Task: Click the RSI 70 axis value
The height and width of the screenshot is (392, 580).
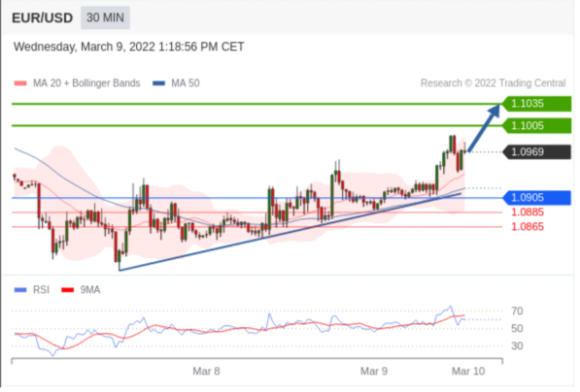Action: 518,311
